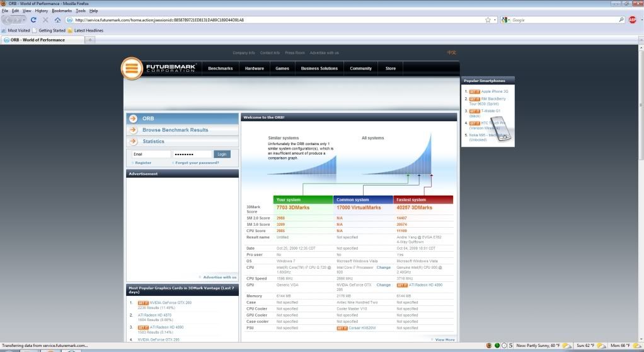Click the back/forward navigation arrows
Screen dimensions: 644x352
click(x=14, y=20)
